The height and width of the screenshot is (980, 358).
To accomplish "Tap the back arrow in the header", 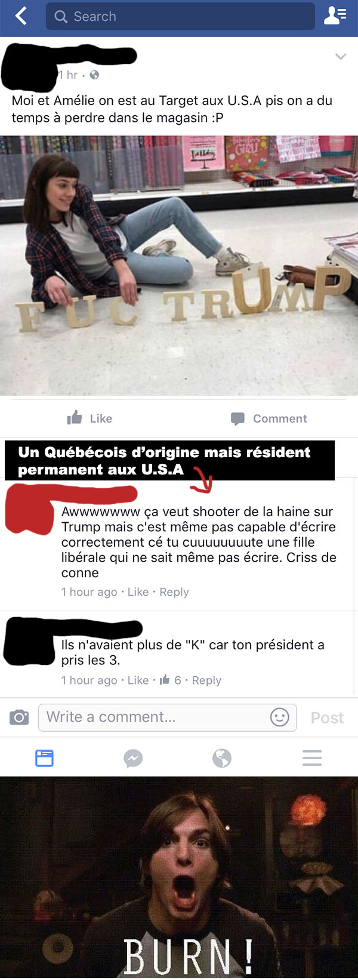I will point(21,16).
